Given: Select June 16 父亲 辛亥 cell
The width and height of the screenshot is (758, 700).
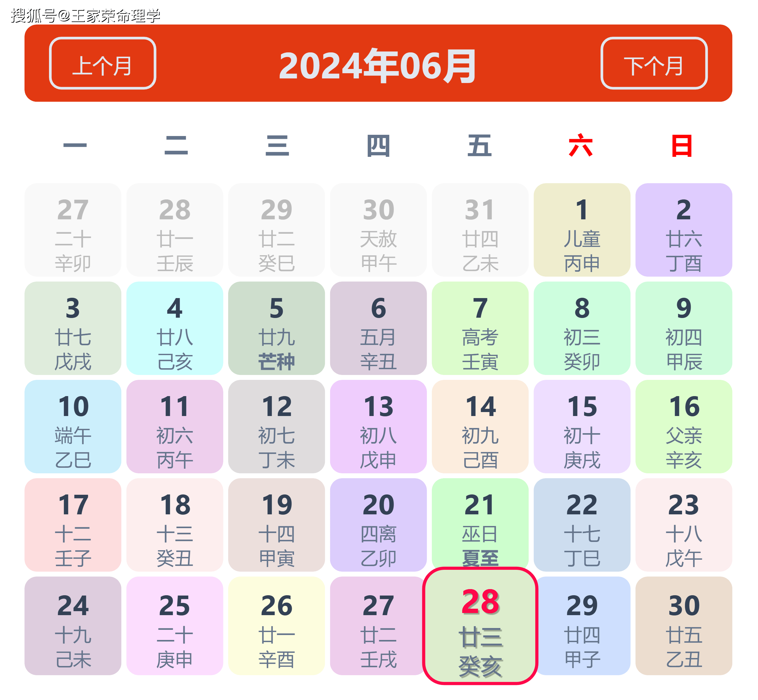Looking at the screenshot, I should (684, 426).
